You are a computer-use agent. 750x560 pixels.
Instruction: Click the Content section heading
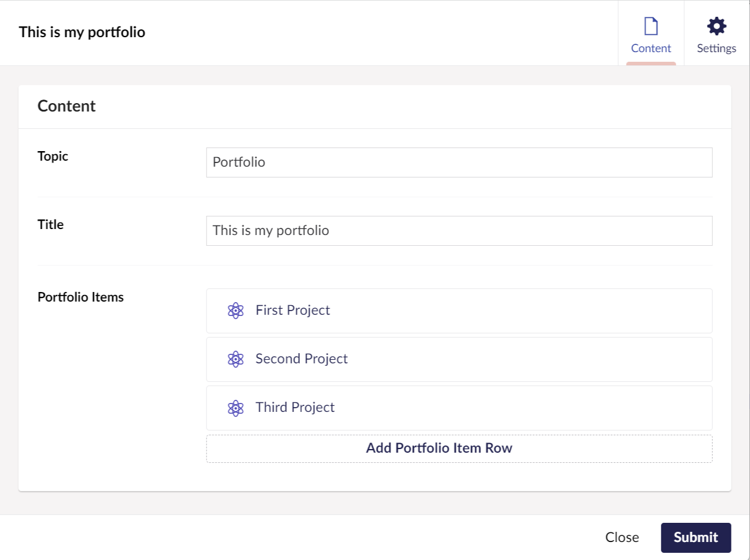click(x=67, y=106)
